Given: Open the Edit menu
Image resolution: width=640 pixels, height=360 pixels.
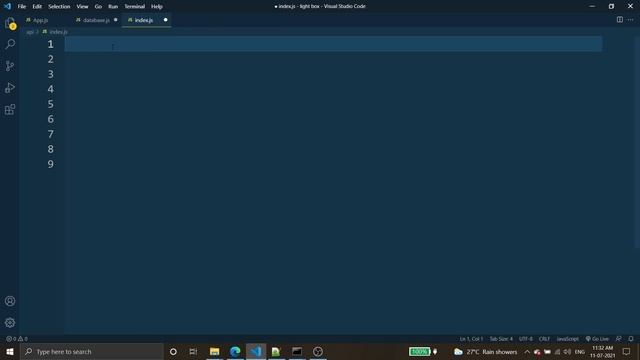Looking at the screenshot, I should [x=37, y=6].
